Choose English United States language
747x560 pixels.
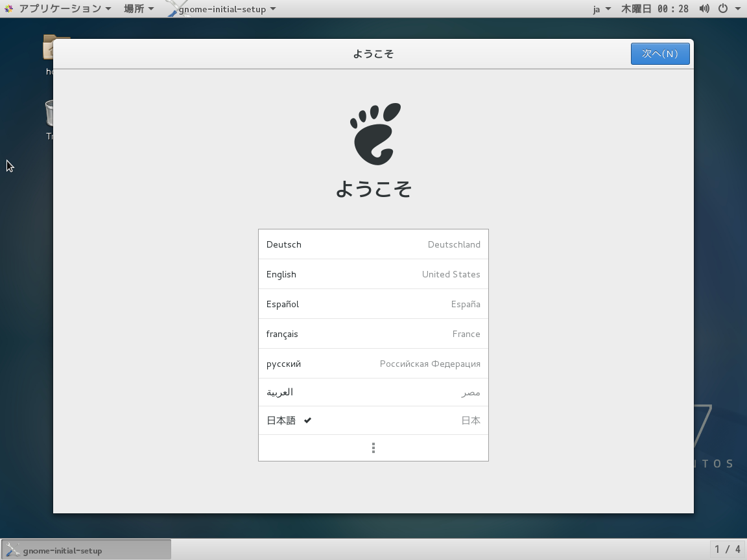coord(373,274)
